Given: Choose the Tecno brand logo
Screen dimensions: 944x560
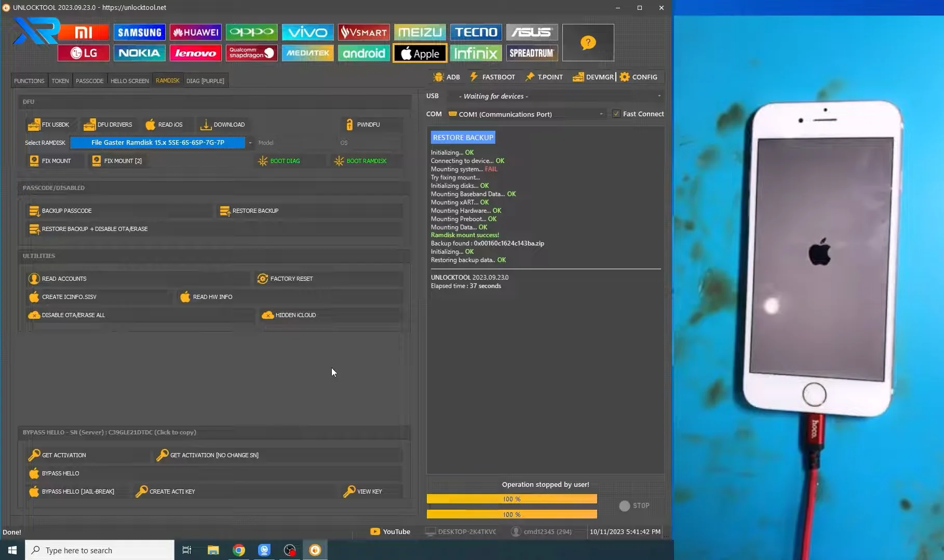Looking at the screenshot, I should click(x=476, y=32).
